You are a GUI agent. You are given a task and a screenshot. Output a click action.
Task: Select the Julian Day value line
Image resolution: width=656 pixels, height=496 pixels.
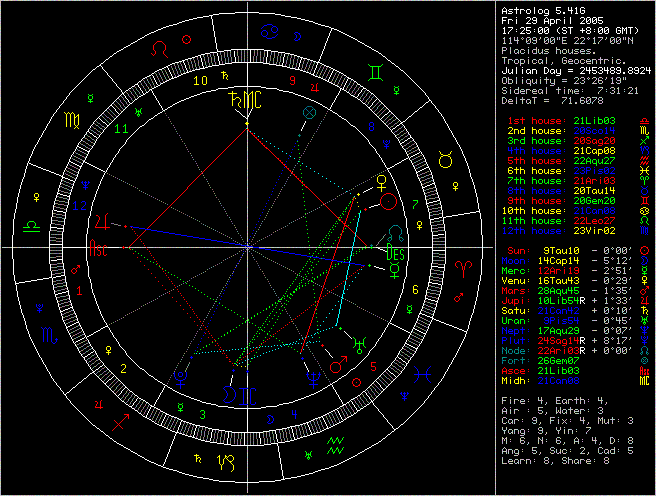pos(576,70)
